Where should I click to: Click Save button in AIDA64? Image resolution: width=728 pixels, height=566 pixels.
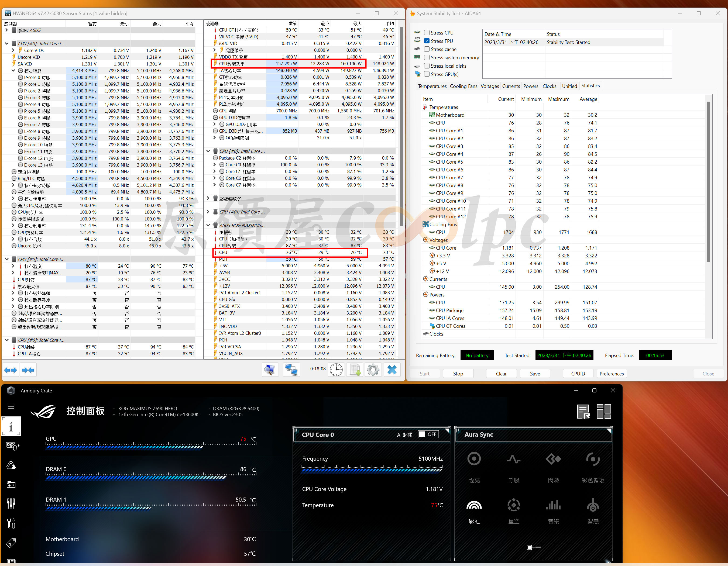pyautogui.click(x=535, y=374)
